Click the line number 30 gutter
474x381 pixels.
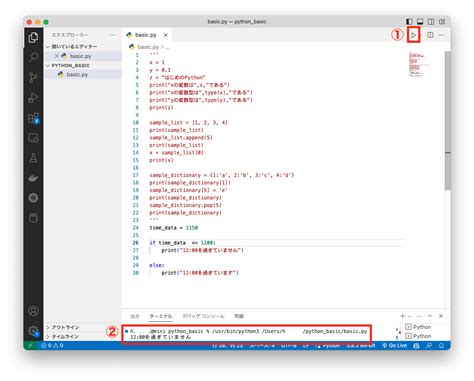(x=135, y=273)
